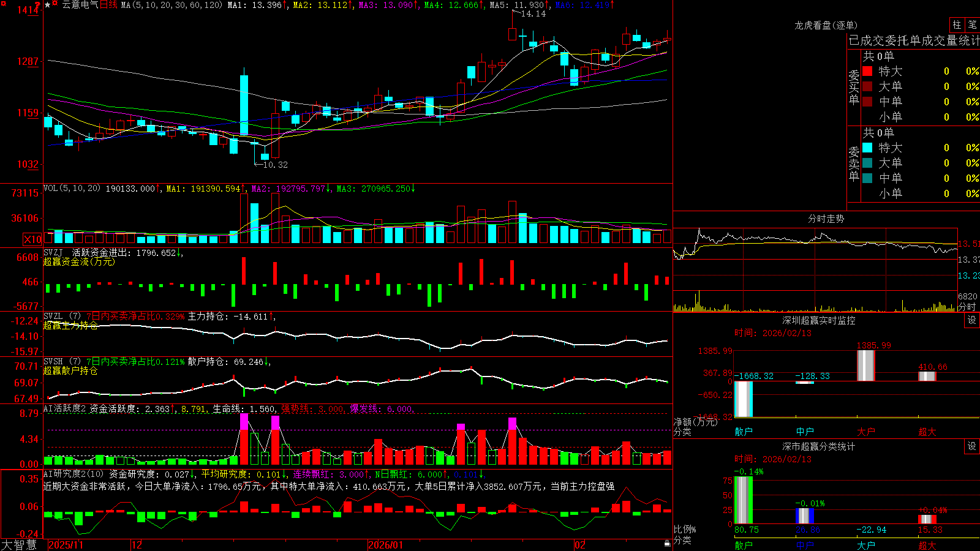
Task: Select the 笔 tick display mode
Action: pos(972,24)
